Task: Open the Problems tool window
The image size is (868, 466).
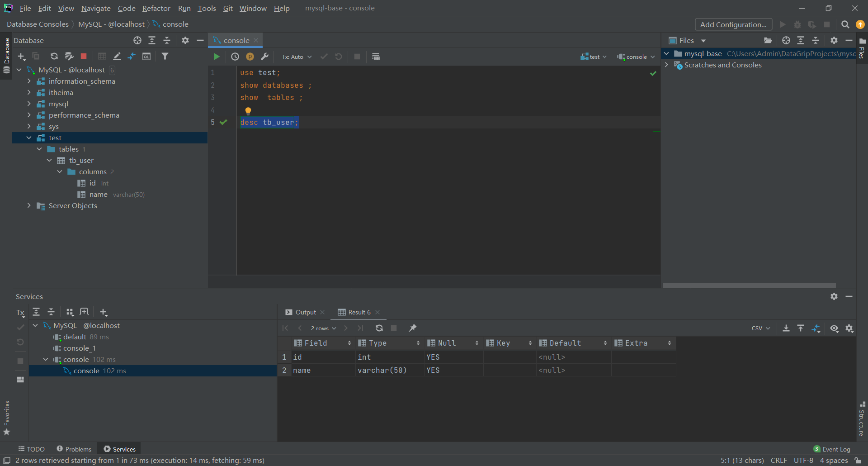Action: (74, 449)
